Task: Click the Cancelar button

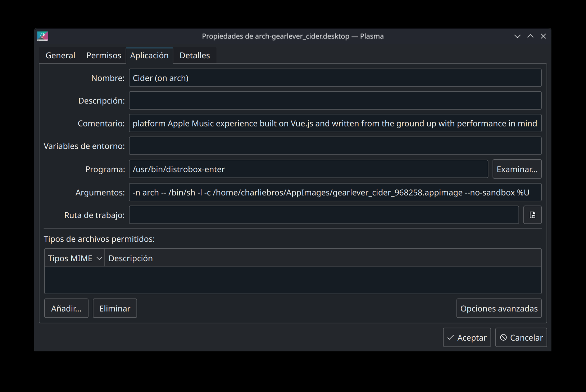Action: (x=521, y=337)
